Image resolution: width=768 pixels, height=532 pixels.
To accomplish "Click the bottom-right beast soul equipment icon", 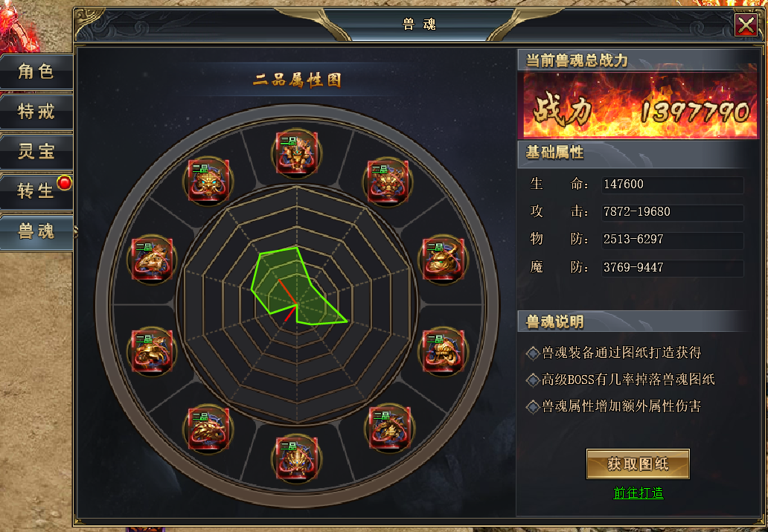I will [389, 428].
